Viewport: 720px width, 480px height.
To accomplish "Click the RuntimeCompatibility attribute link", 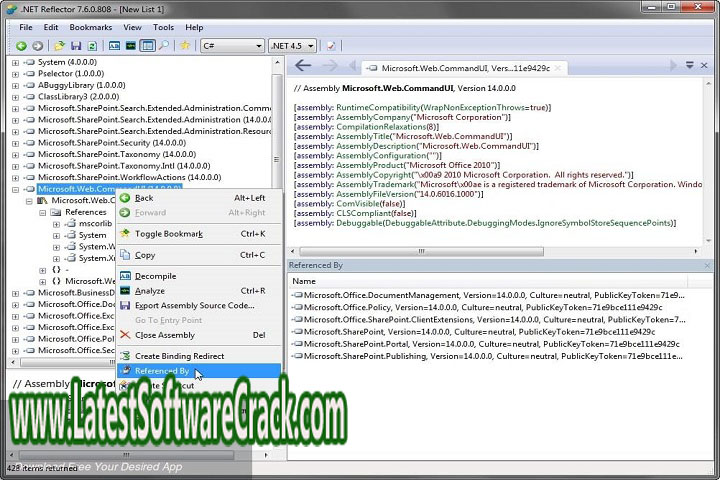I will 378,107.
